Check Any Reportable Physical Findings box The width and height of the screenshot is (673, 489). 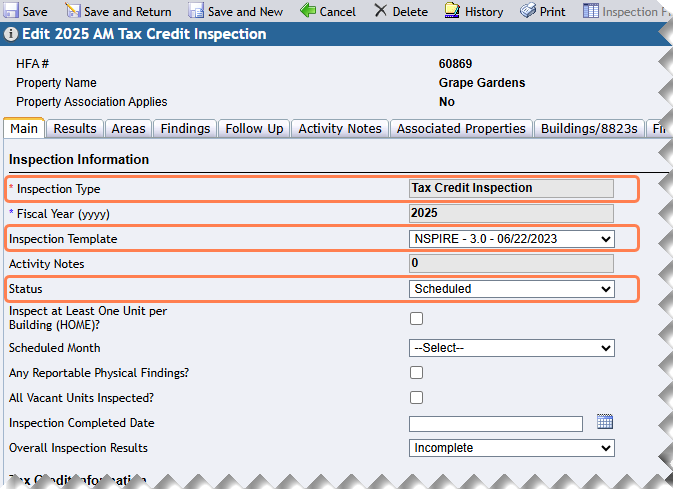click(x=416, y=373)
